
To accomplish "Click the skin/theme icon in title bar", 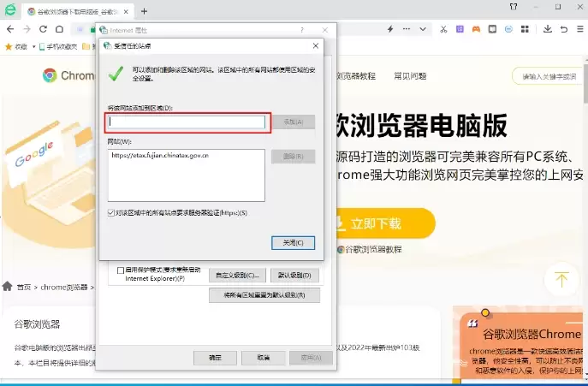I will [514, 7].
